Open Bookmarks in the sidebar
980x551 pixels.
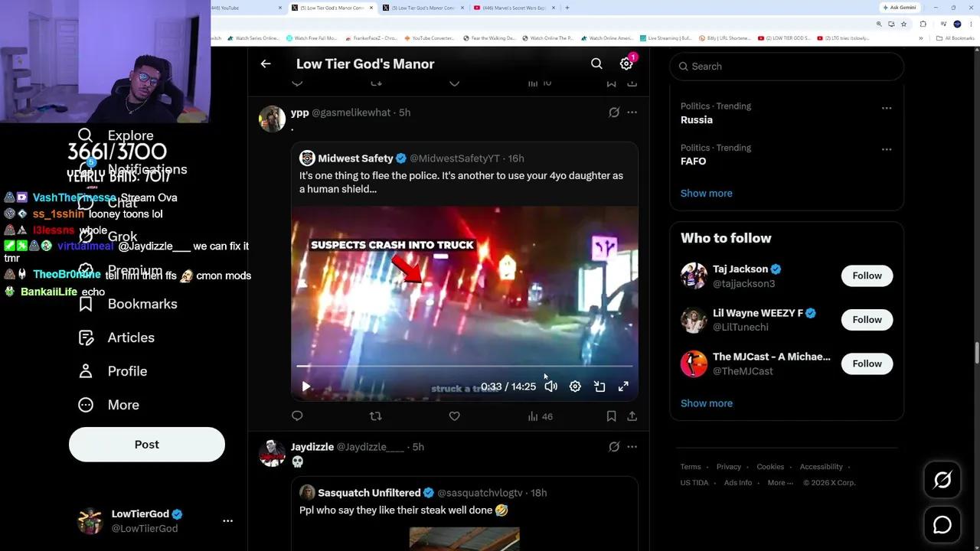[x=128, y=304]
